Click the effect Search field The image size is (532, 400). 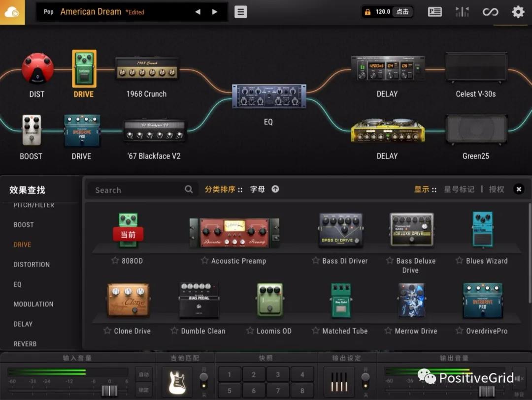[x=142, y=189]
